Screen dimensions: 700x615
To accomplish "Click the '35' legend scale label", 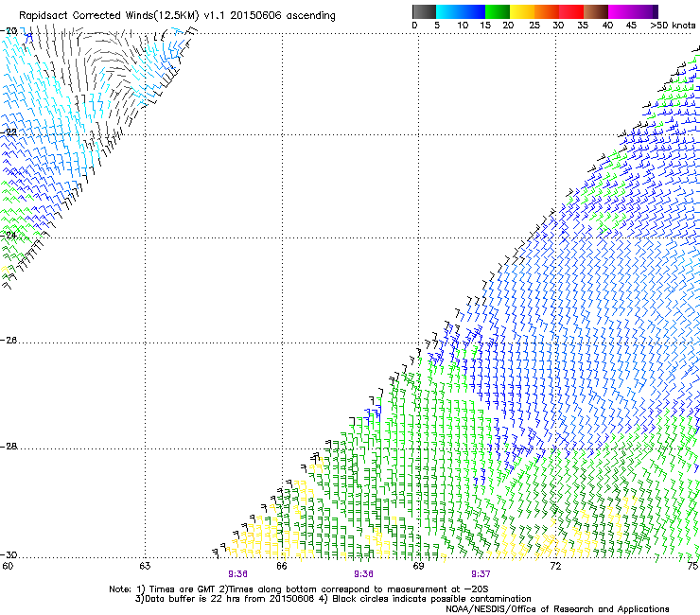I will (x=583, y=26).
